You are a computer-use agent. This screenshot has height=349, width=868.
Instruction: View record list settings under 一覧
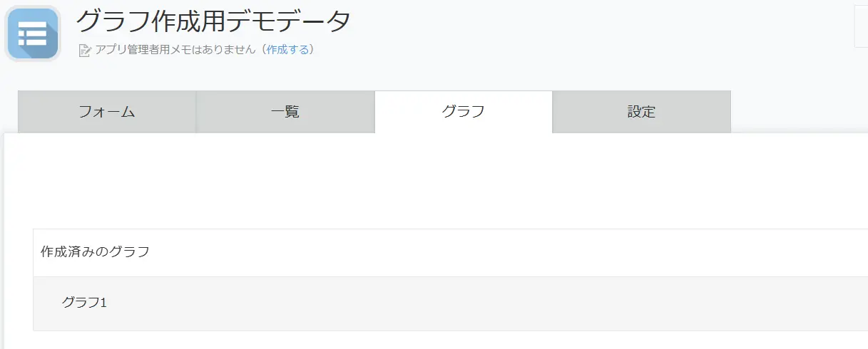[285, 112]
